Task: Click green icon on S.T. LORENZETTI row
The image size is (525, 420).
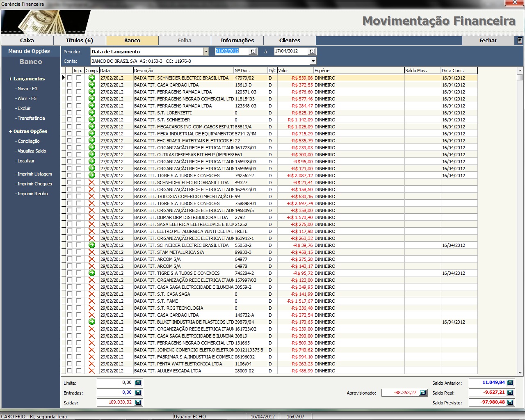Action: (92, 113)
